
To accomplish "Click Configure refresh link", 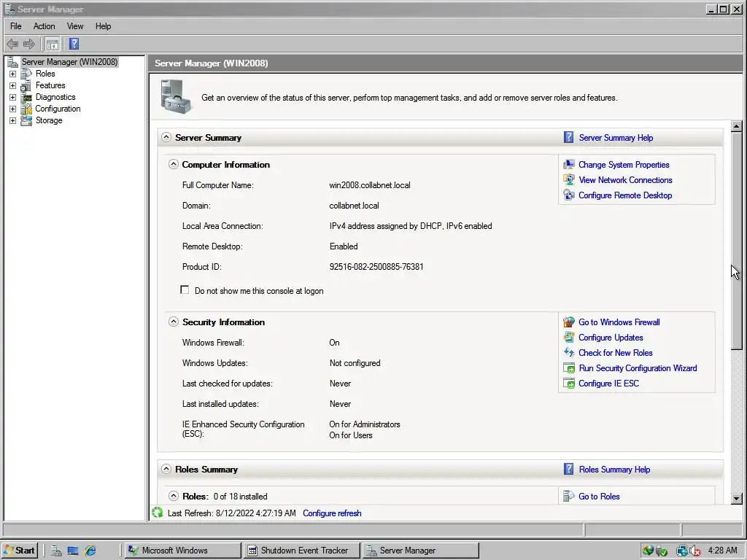I will click(332, 513).
